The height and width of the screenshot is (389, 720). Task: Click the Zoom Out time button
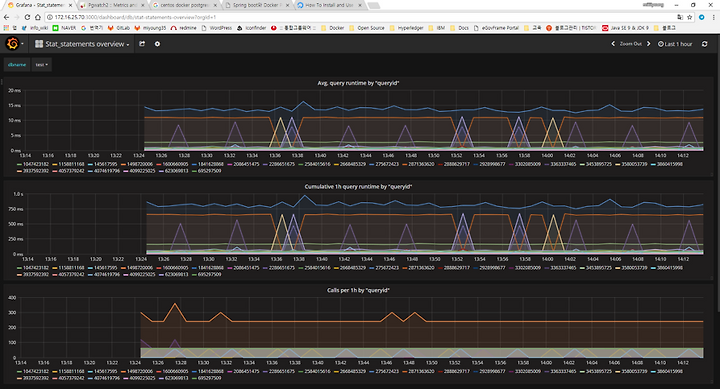pos(630,44)
